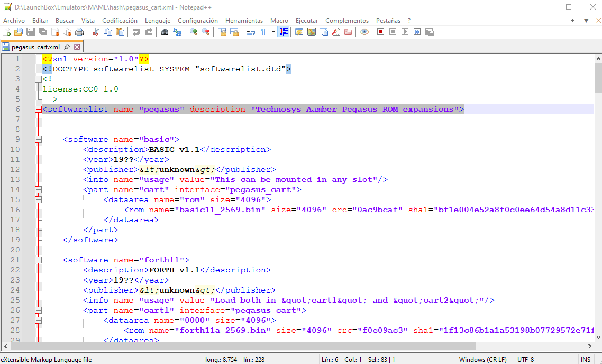602x364 pixels.
Task: Toggle the pin on pegasus_cart.xml tab
Action: click(x=67, y=47)
